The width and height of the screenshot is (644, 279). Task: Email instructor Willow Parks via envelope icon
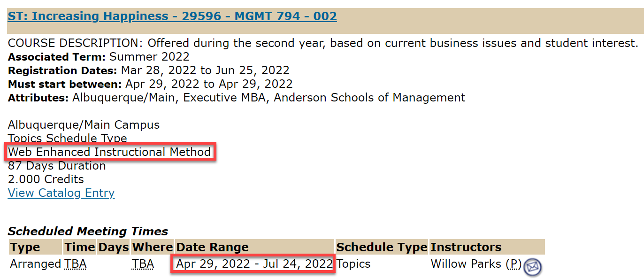click(x=532, y=266)
